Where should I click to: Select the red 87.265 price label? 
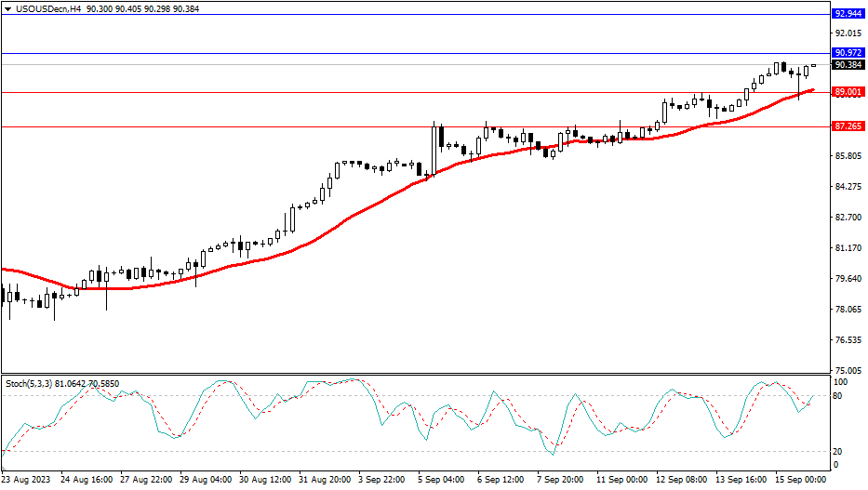pos(847,126)
